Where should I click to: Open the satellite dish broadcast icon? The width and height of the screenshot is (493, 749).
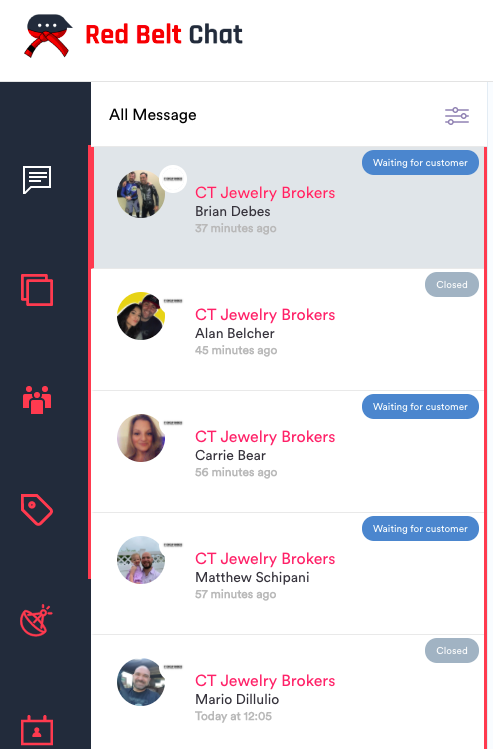(x=36, y=621)
